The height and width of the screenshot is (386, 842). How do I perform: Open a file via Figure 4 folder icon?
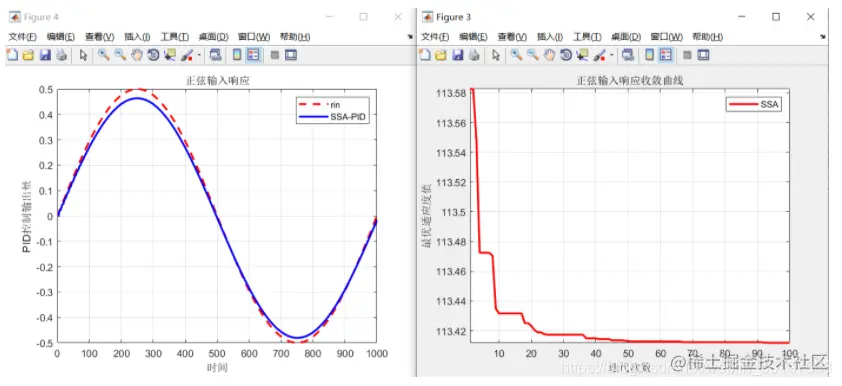[x=28, y=55]
